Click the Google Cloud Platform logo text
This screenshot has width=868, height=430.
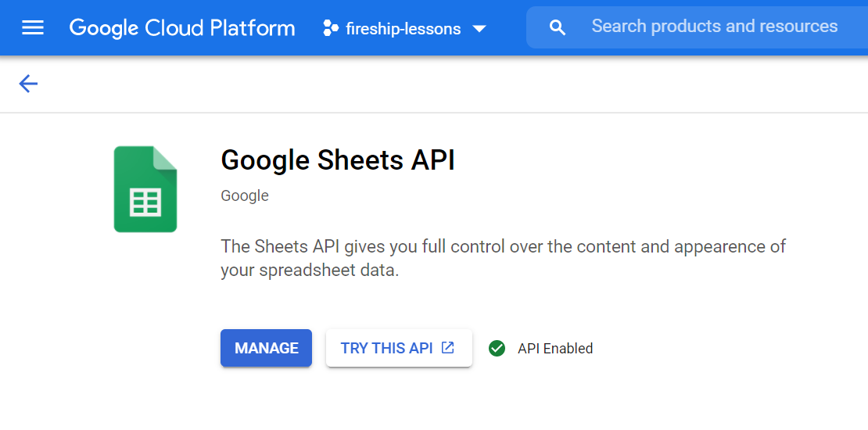click(x=182, y=28)
